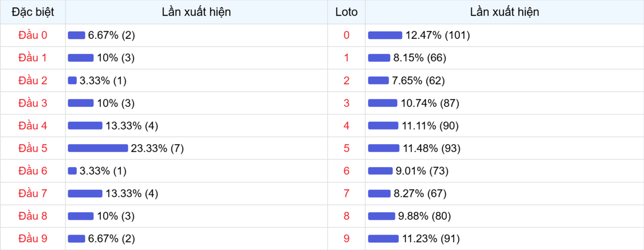This screenshot has height=250, width=644.
Task: Click the "Lần xuất hiện" header beside Loto
Action: point(504,12)
